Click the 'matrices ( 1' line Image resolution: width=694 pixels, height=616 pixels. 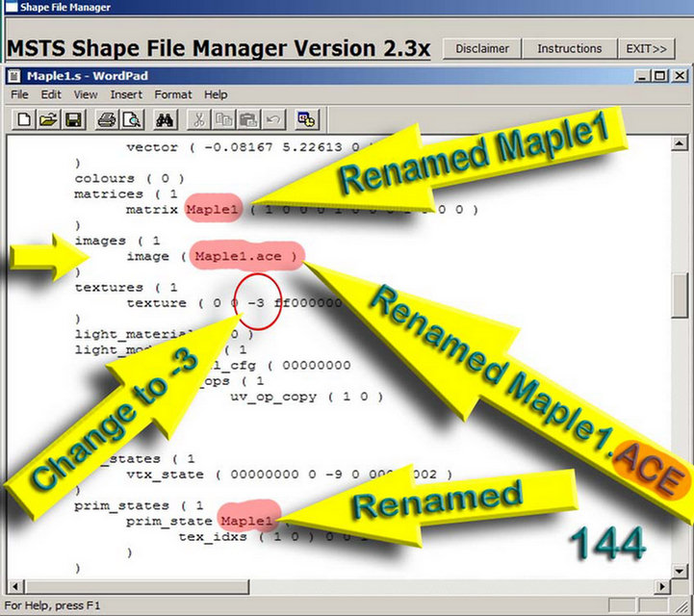point(126,193)
